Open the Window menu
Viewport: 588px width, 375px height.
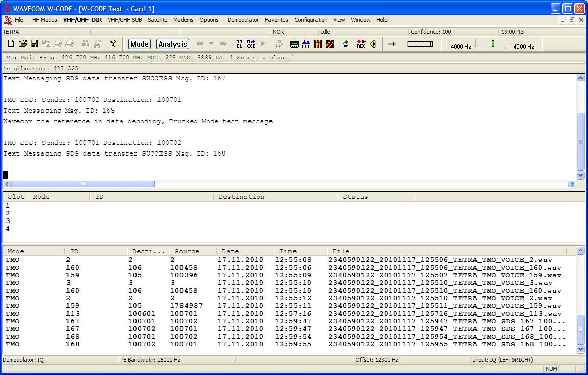[x=360, y=20]
